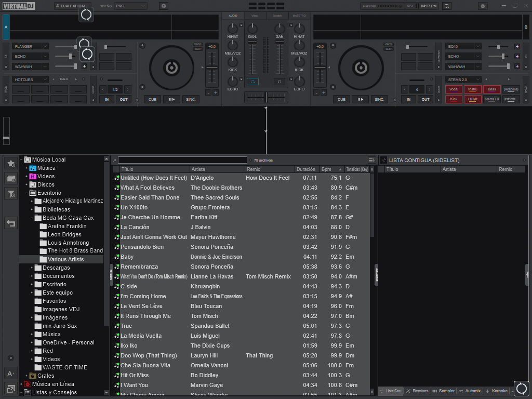Toggle VINYL mode on deck A
Viewport: 532px width, 399px height.
[198, 45]
